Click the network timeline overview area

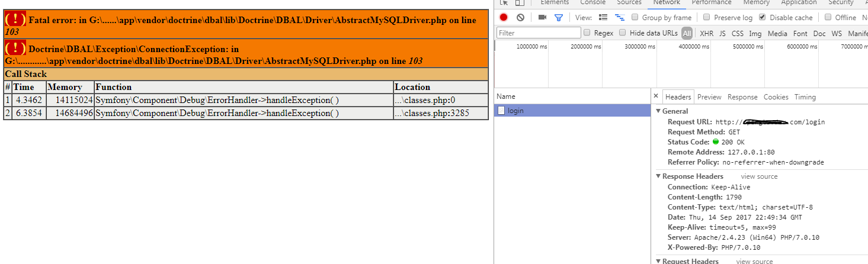(x=681, y=65)
